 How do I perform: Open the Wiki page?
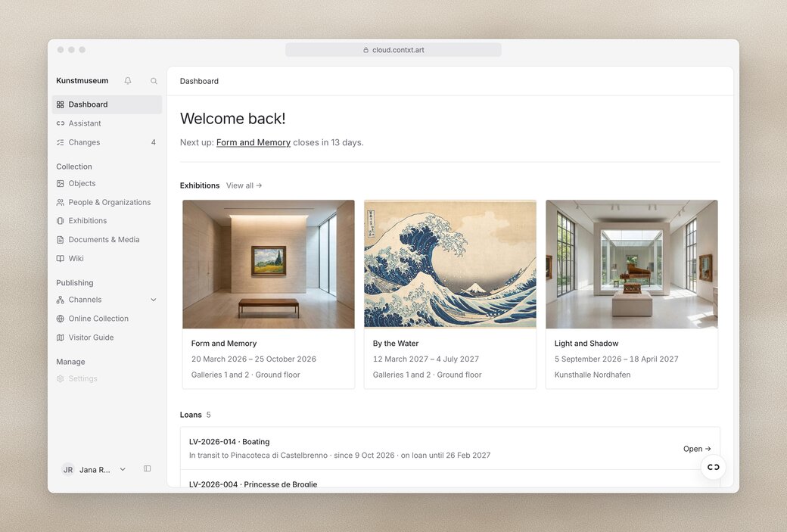pyautogui.click(x=107, y=259)
